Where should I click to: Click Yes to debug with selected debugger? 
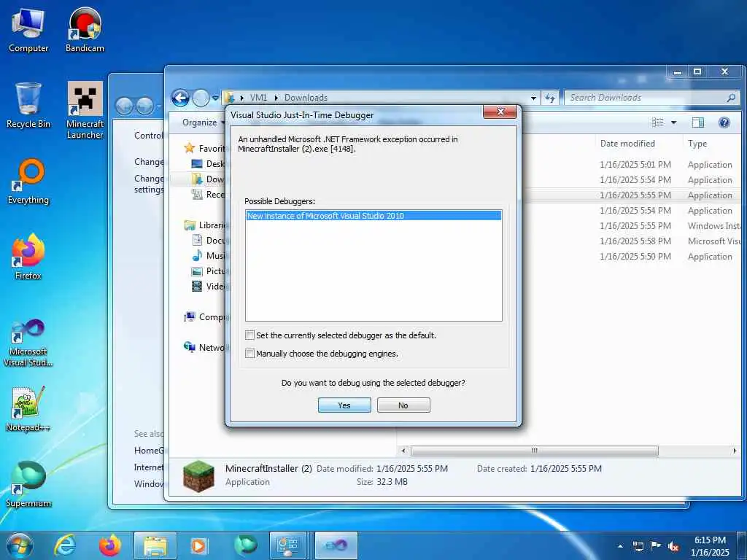[344, 405]
